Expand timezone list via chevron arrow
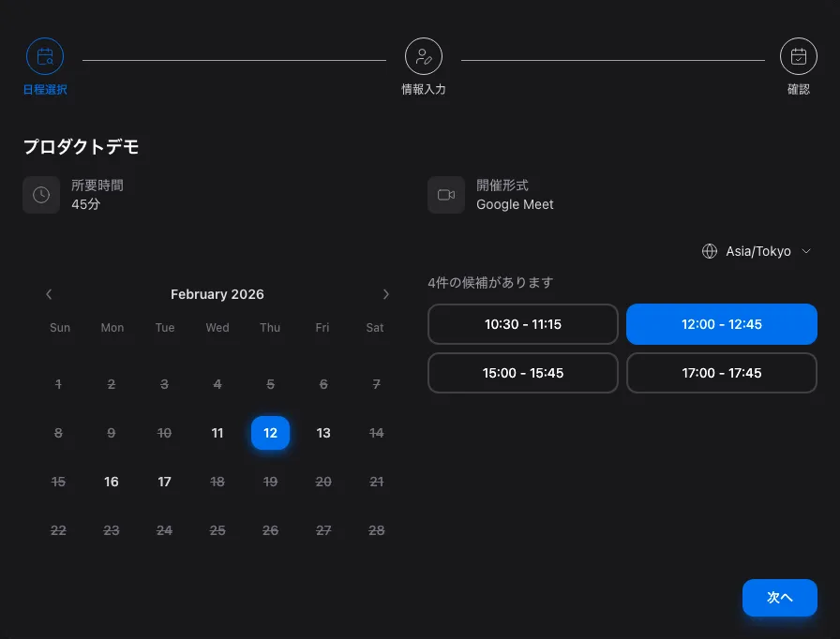840x639 pixels. tap(806, 251)
